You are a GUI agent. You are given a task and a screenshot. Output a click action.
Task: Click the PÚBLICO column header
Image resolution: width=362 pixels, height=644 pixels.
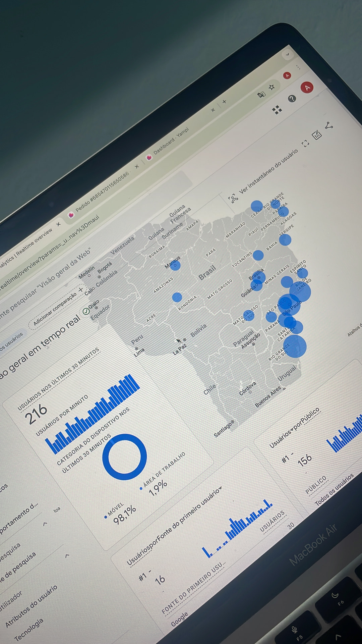pyautogui.click(x=316, y=485)
